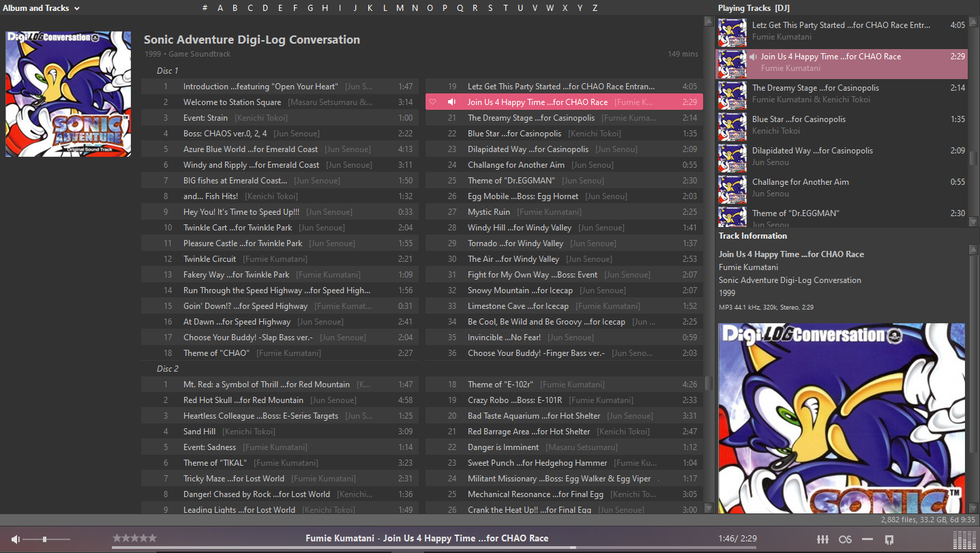Click the now-playing title in player bar
980x553 pixels.
[427, 538]
